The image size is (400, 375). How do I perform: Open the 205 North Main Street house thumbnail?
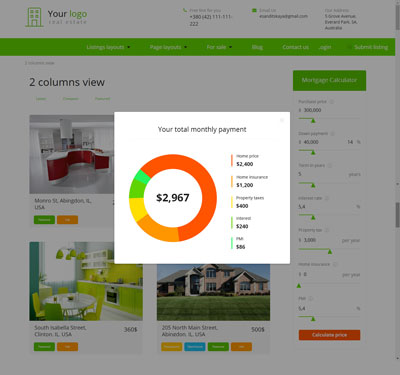tap(213, 292)
